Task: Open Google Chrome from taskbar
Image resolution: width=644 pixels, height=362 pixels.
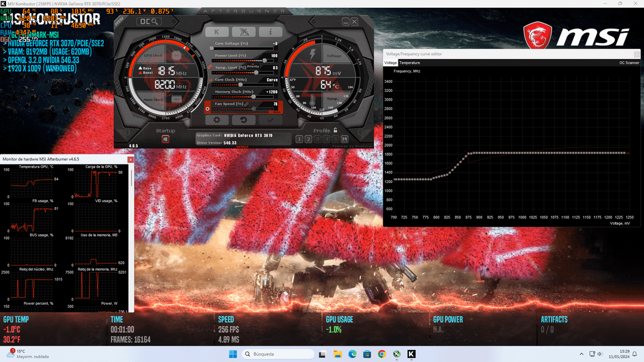Action: click(382, 354)
